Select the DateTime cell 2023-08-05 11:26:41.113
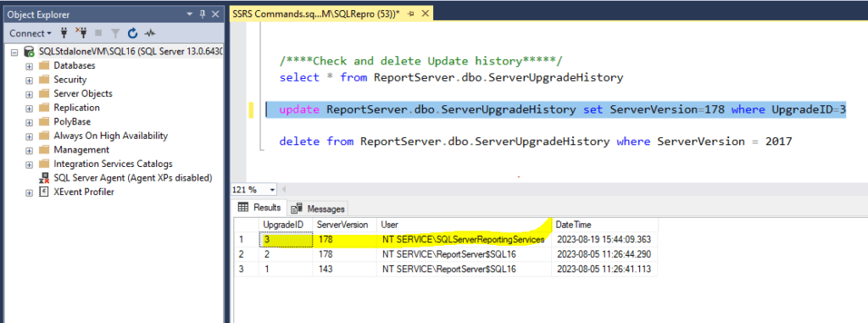 (604, 270)
